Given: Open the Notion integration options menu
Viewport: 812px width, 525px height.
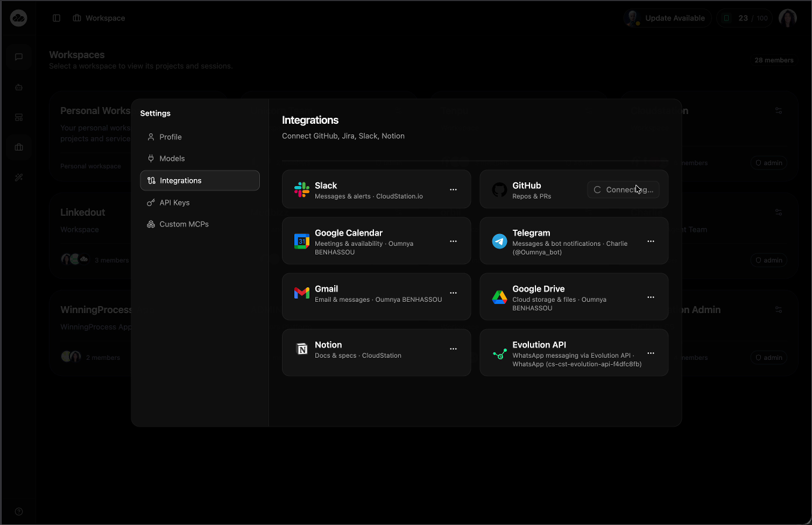Looking at the screenshot, I should click(x=453, y=349).
